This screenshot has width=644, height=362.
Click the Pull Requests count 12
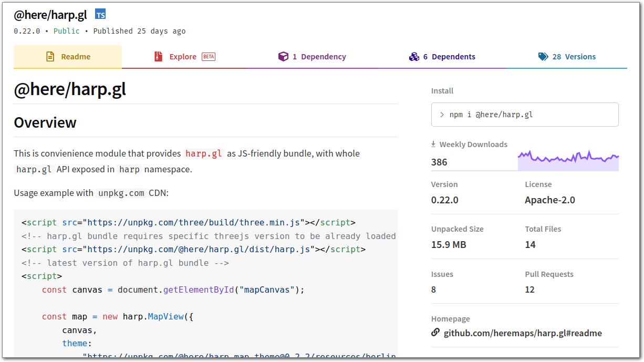click(x=529, y=289)
